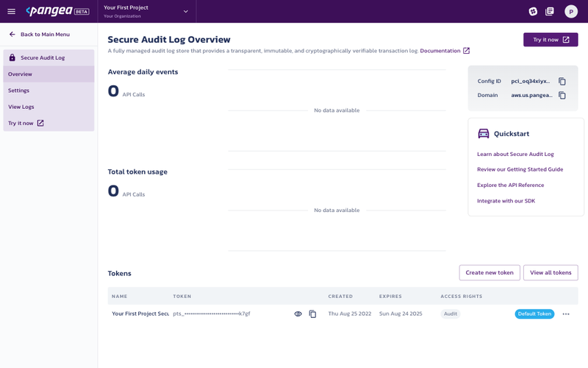Click Create new token button

[x=490, y=273]
